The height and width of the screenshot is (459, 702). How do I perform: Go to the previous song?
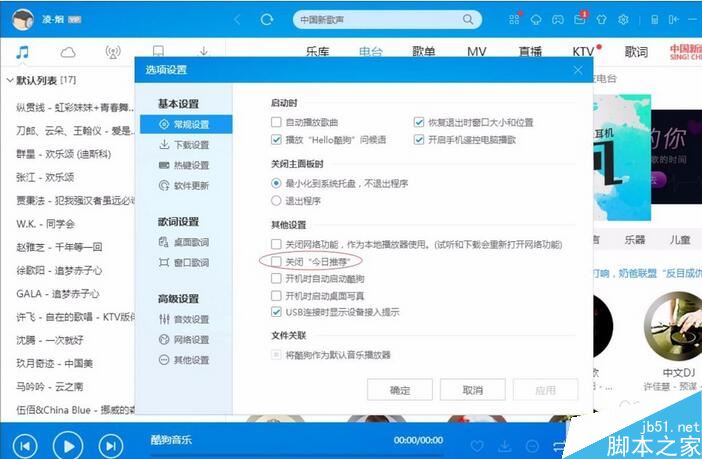(x=25, y=446)
